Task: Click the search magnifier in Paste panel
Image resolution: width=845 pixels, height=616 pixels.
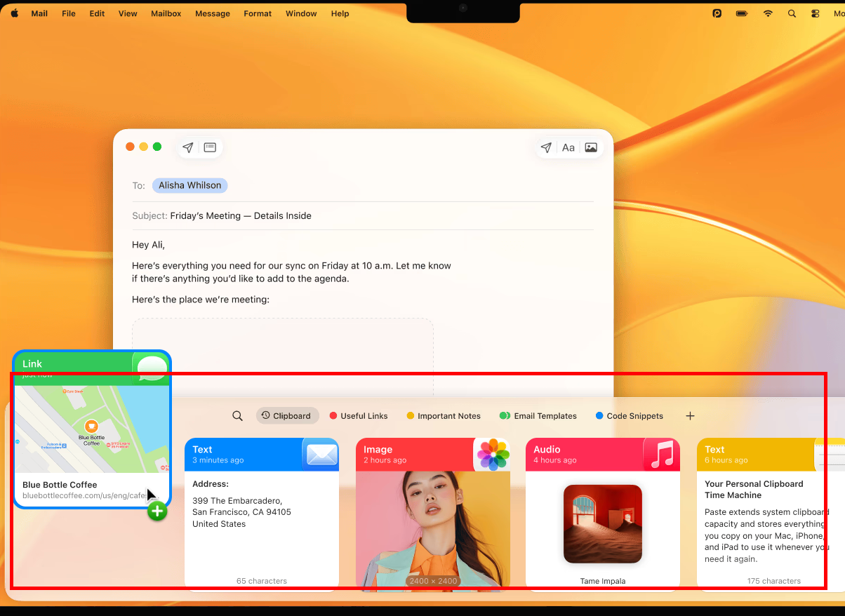Action: point(237,416)
